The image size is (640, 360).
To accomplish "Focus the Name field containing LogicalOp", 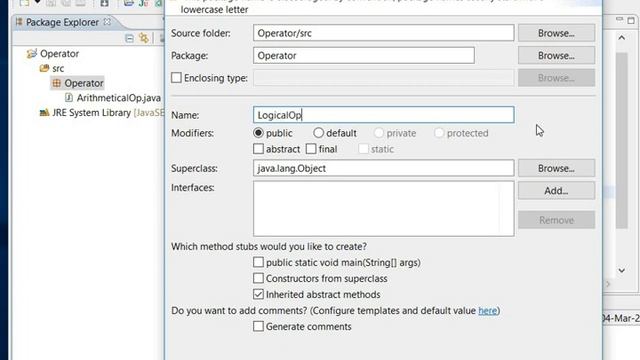I will click(383, 115).
